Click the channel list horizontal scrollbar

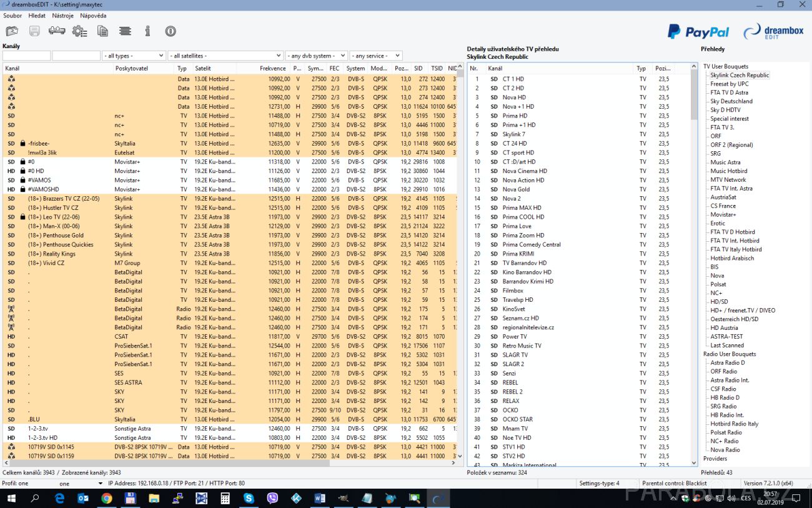coord(229,464)
